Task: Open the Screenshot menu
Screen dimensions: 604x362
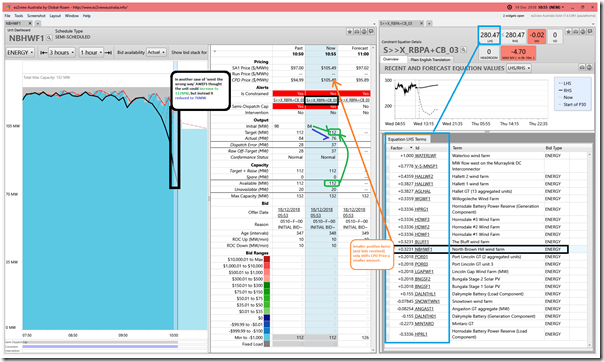Action: point(36,16)
